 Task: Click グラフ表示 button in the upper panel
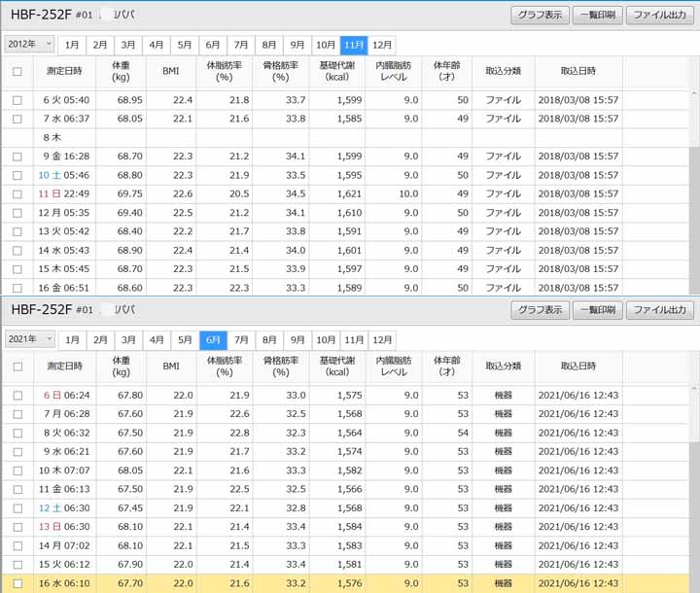tap(540, 15)
